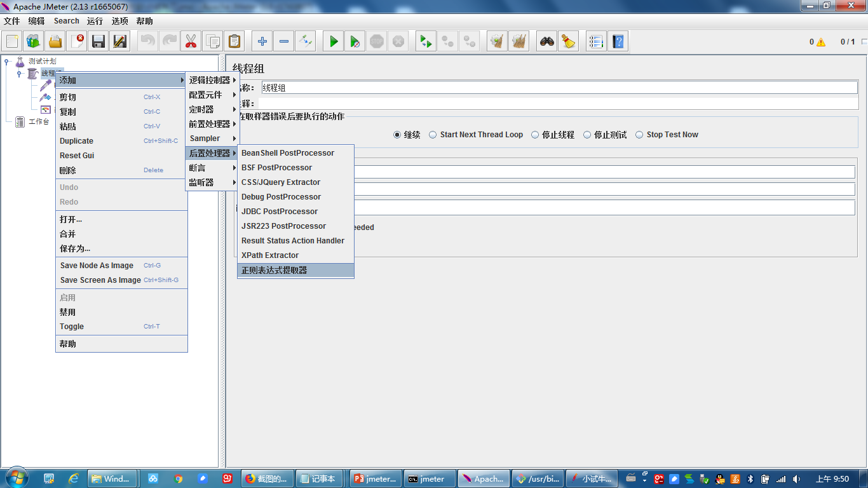This screenshot has width=868, height=488.
Task: Click the Clear All double-broom icon
Action: pos(519,41)
